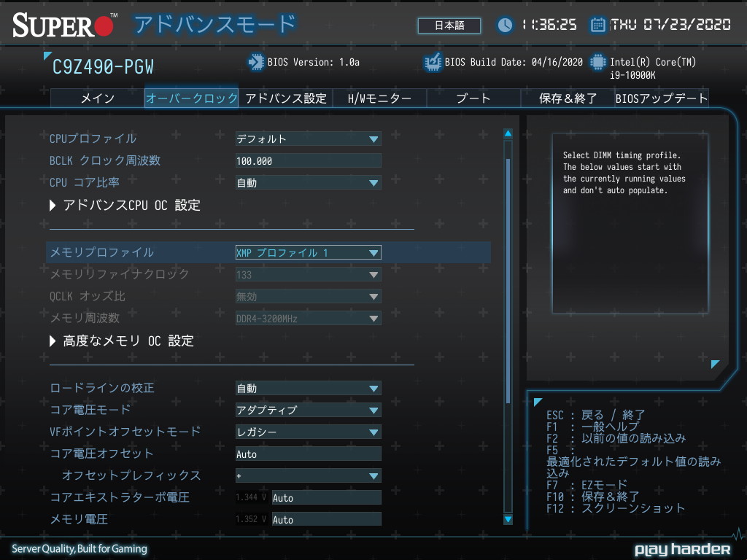The height and width of the screenshot is (560, 747).
Task: Switch to the メイン tab
Action: point(98,98)
